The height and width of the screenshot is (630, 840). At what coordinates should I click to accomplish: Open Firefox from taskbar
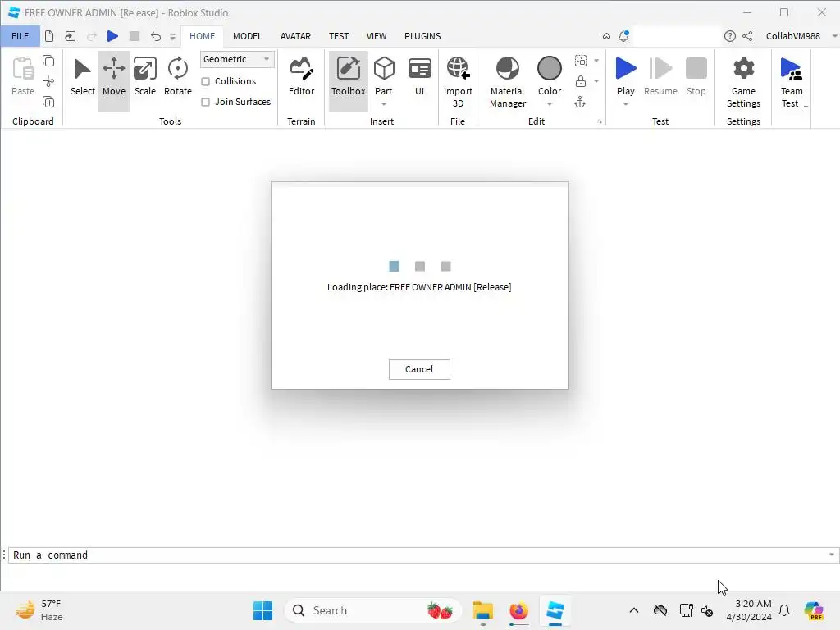tap(518, 610)
